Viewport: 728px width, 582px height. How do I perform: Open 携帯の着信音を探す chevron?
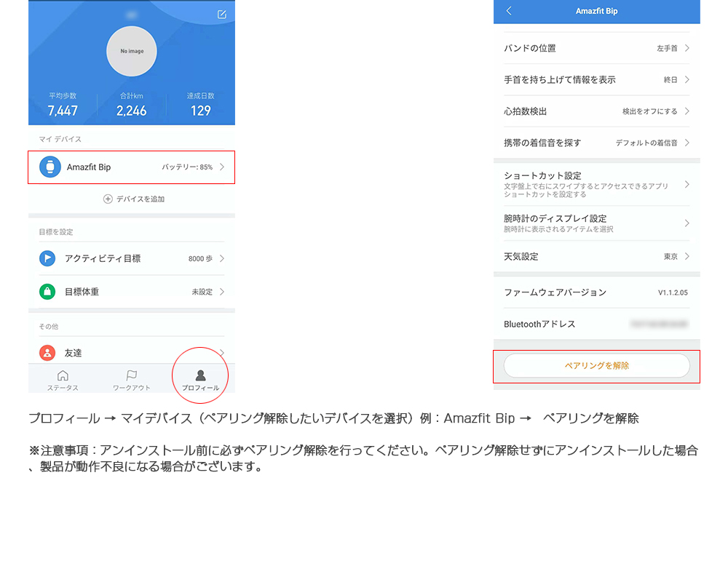point(687,143)
